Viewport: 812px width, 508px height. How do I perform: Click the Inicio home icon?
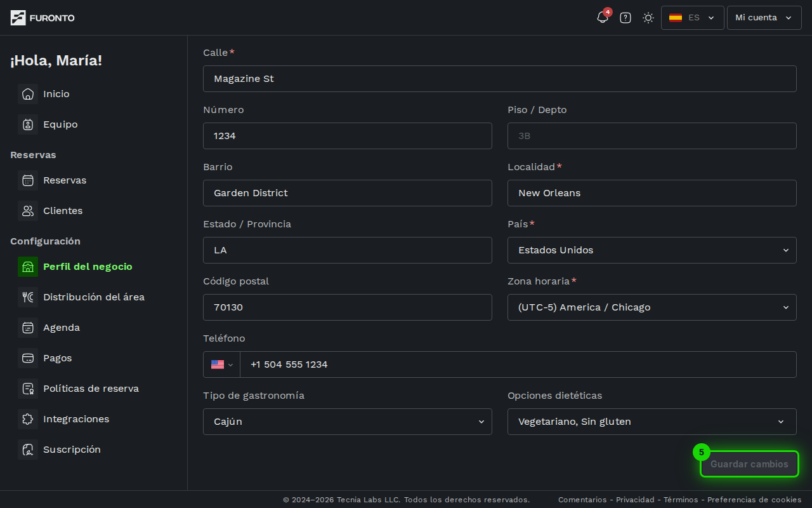pos(28,94)
